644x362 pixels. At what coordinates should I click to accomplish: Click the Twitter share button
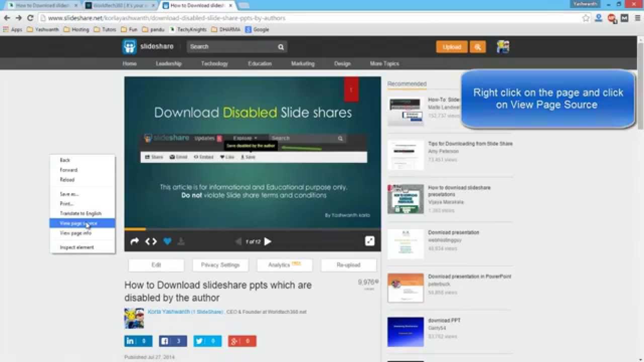(x=208, y=341)
